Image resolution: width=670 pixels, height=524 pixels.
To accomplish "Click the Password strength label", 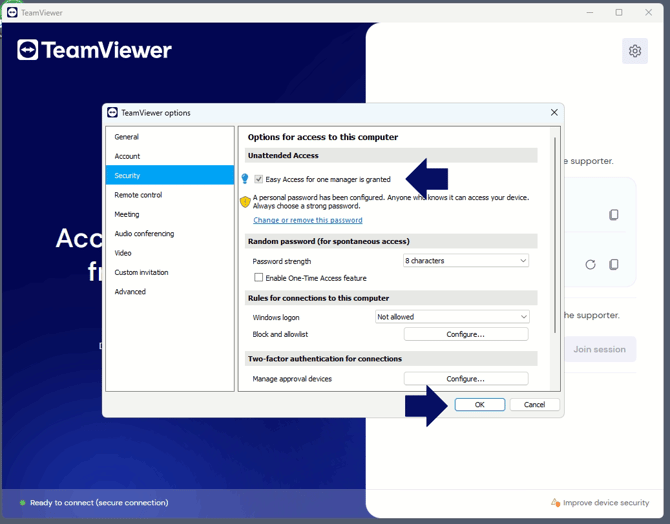I will pos(282,261).
